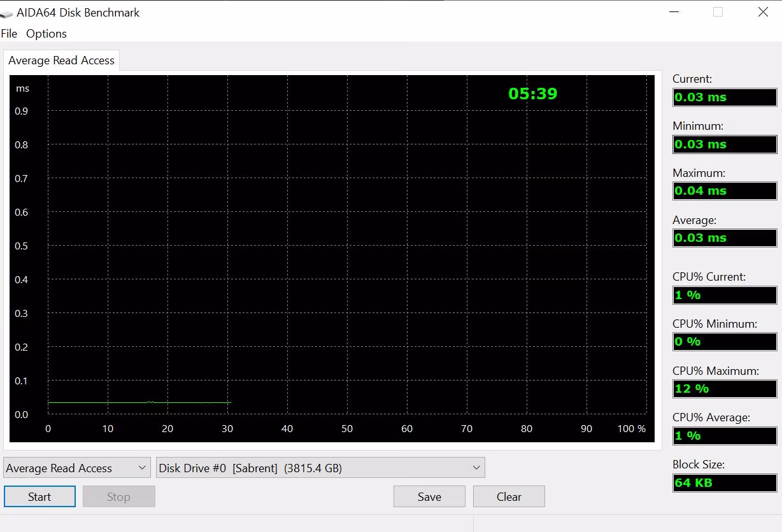This screenshot has height=532, width=782.
Task: Open the File menu
Action: pos(9,34)
